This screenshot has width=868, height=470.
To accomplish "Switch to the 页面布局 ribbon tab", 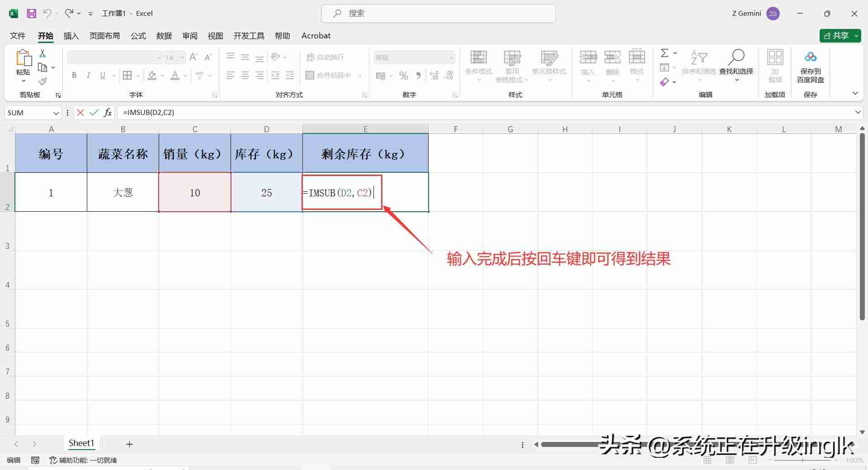I will click(x=104, y=36).
